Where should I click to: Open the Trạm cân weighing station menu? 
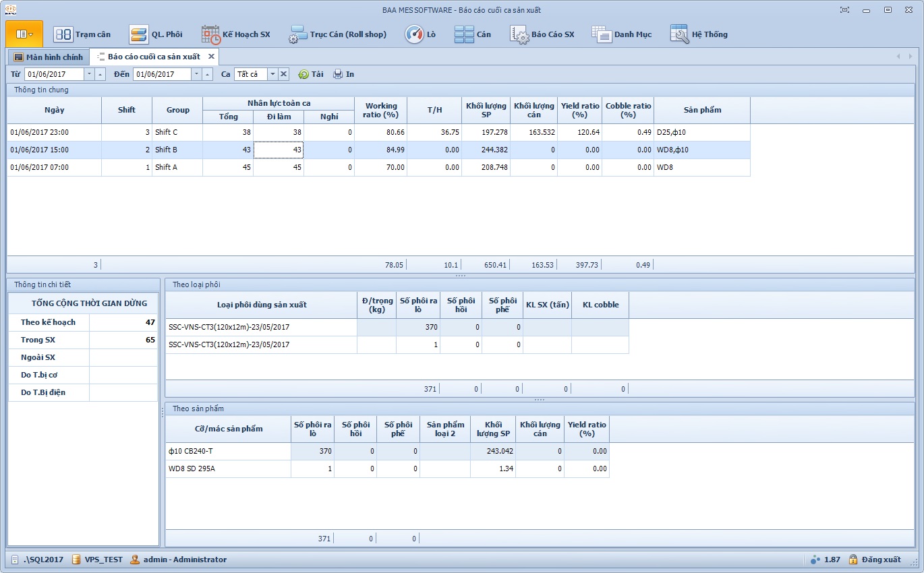pyautogui.click(x=82, y=34)
